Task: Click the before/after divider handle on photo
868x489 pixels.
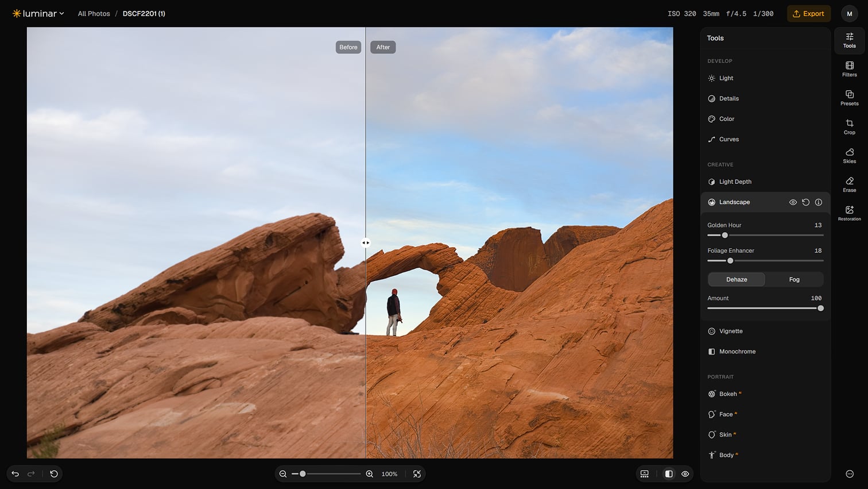Action: [366, 243]
